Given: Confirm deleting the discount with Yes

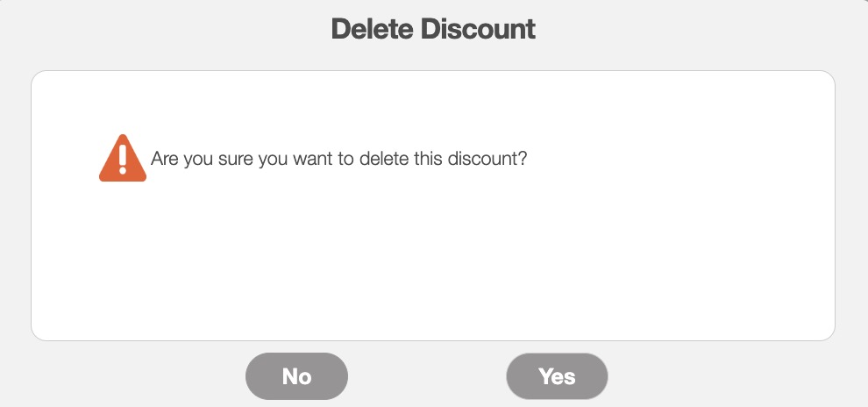Looking at the screenshot, I should (x=557, y=376).
